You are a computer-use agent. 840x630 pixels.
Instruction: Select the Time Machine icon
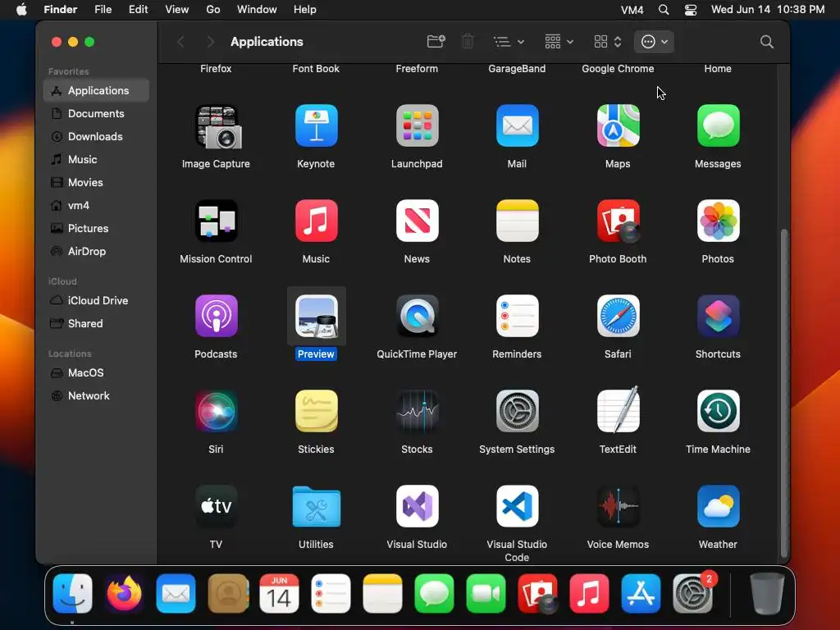(718, 412)
